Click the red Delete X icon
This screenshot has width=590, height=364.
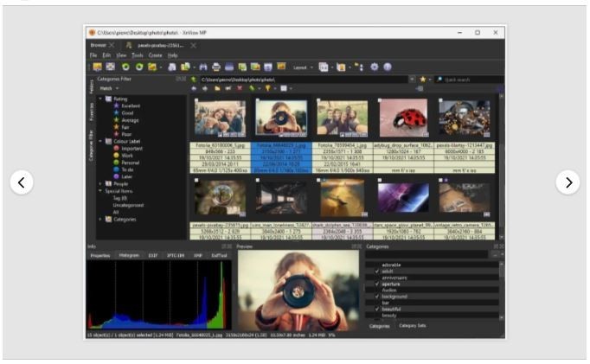pos(240,88)
